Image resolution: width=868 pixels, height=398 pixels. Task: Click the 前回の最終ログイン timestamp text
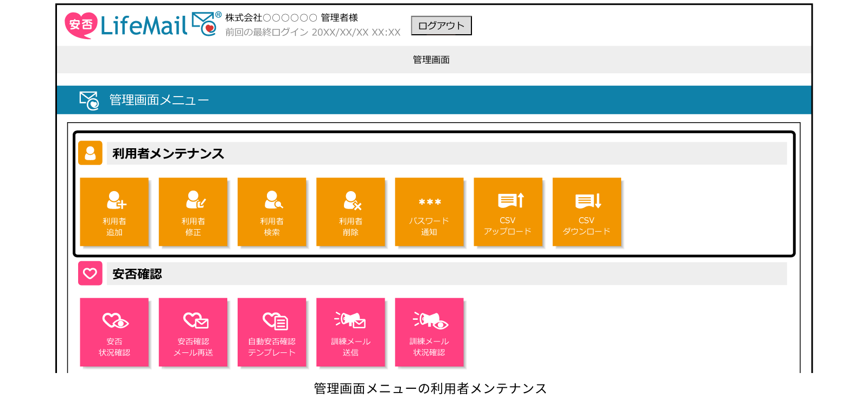(313, 32)
